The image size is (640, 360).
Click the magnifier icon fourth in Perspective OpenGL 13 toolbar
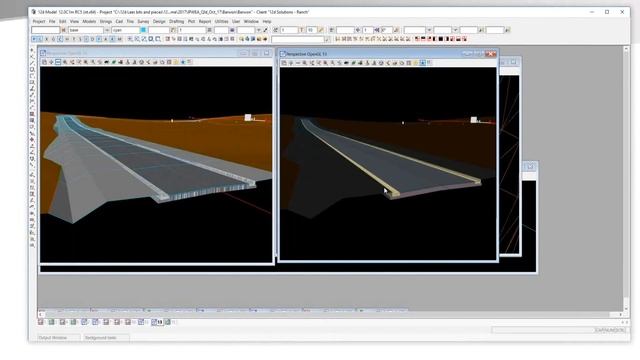click(304, 63)
